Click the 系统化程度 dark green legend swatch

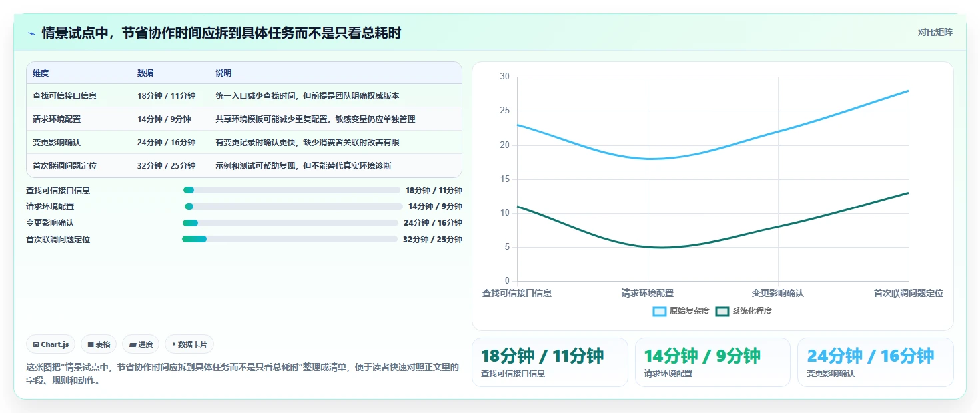coord(722,312)
